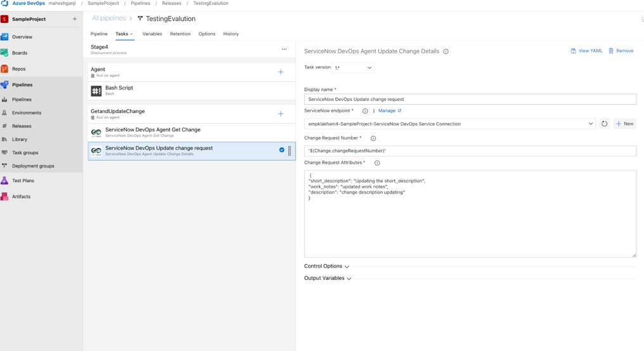Click the Azure DevOps logo icon
The width and height of the screenshot is (644, 351).
click(4, 3)
